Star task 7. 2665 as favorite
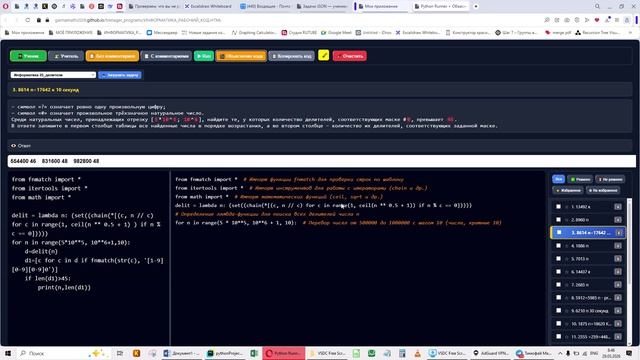 click(x=567, y=285)
